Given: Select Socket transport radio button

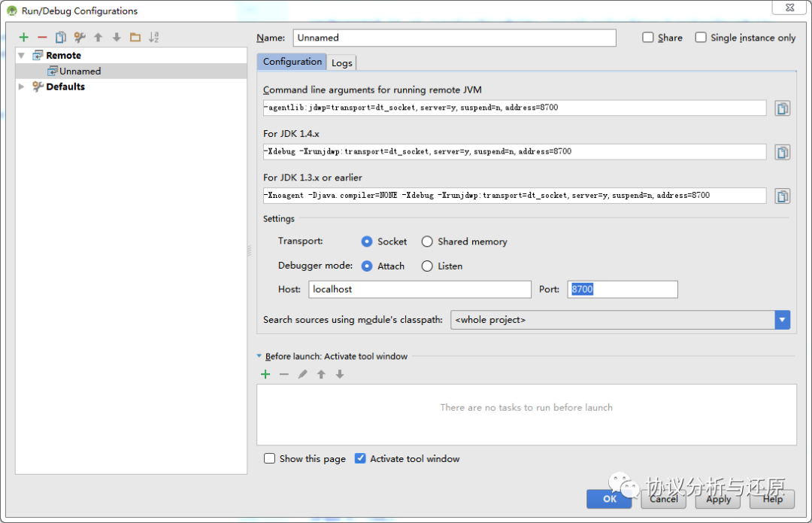Looking at the screenshot, I should coord(367,242).
